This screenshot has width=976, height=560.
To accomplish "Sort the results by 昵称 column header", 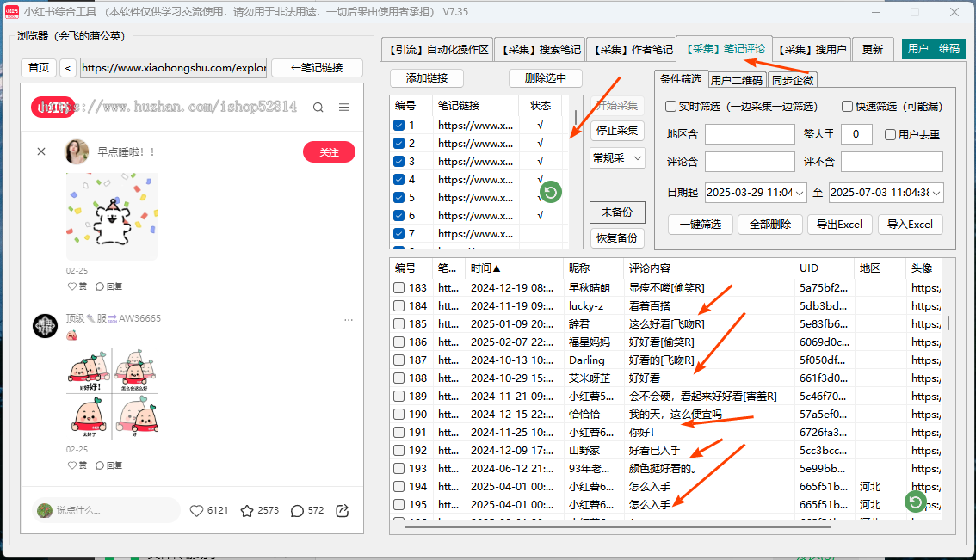I will pyautogui.click(x=593, y=268).
